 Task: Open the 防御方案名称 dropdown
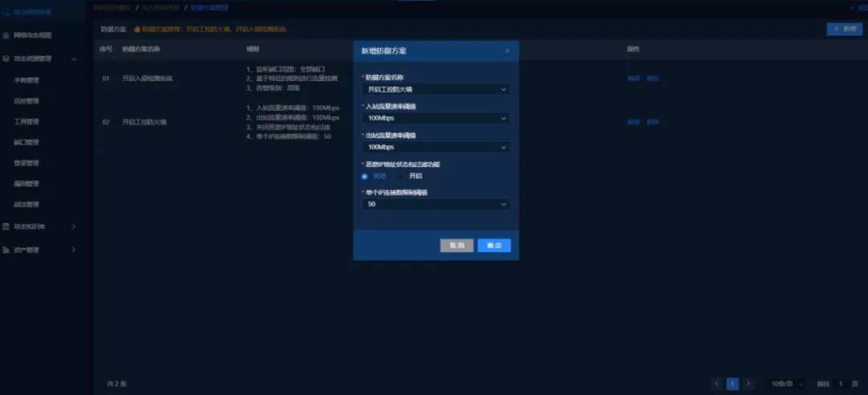[x=436, y=89]
